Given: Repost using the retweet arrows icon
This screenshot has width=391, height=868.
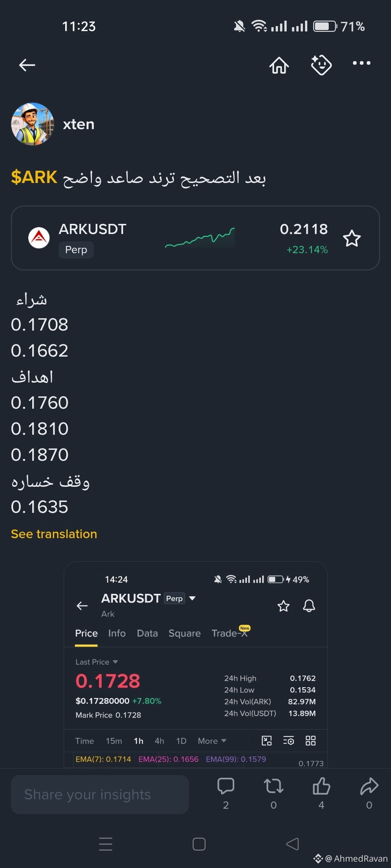Looking at the screenshot, I should (x=274, y=787).
